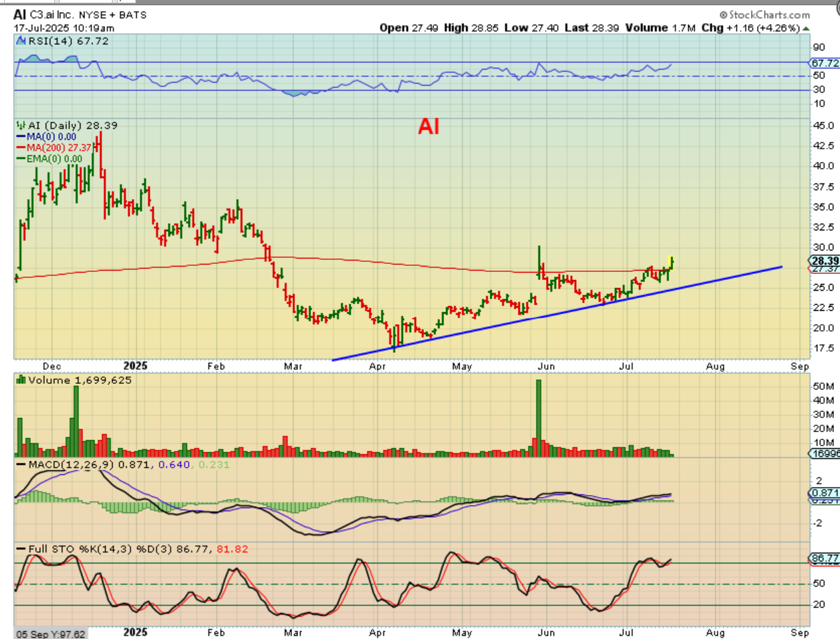840x639 pixels.
Task: Click the green up-triangle after the Chg value
Action: 805,28
